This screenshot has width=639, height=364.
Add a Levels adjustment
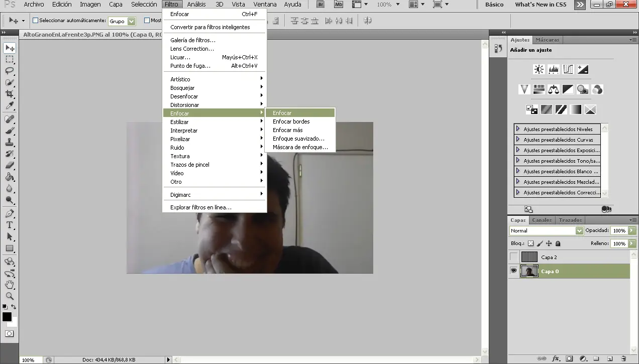point(554,69)
